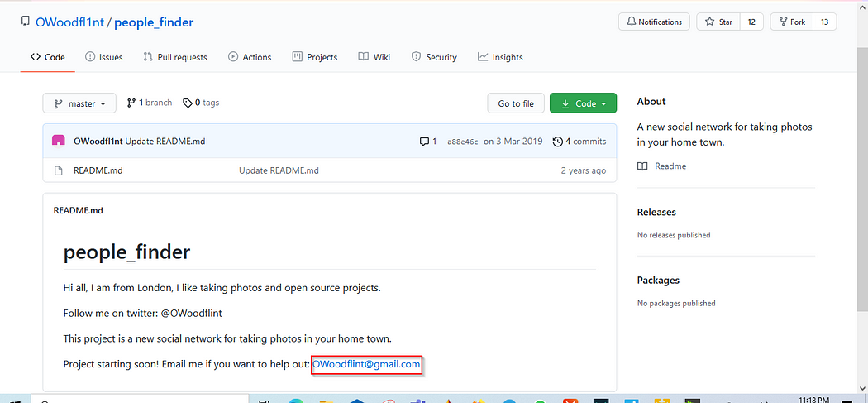Open the commit hash a88e46c

coord(462,142)
